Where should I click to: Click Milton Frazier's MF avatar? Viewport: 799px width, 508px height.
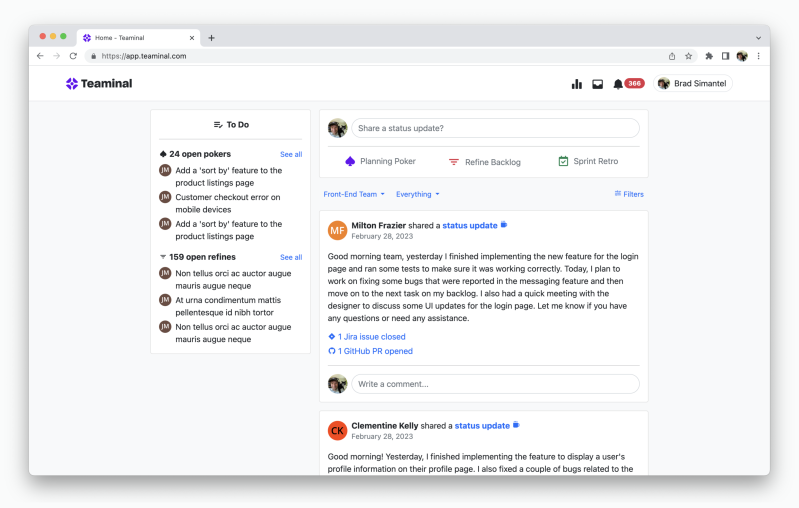click(x=337, y=230)
